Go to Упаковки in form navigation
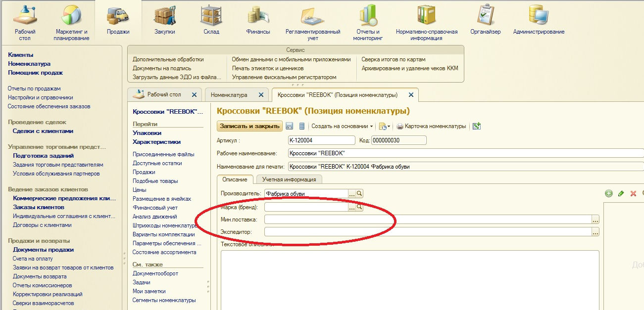644x310 pixels. tap(147, 133)
